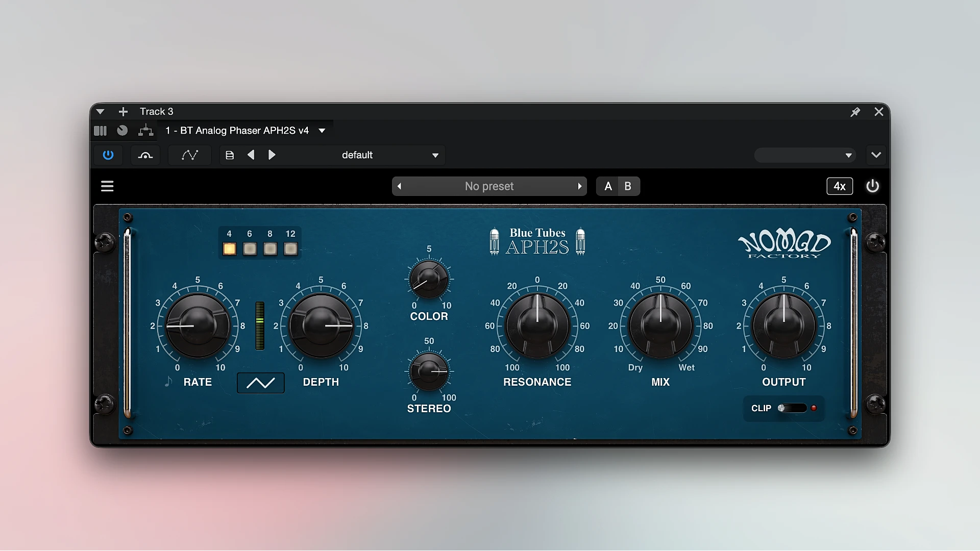The width and height of the screenshot is (980, 551).
Task: Select the 4 stages button
Action: 230,249
